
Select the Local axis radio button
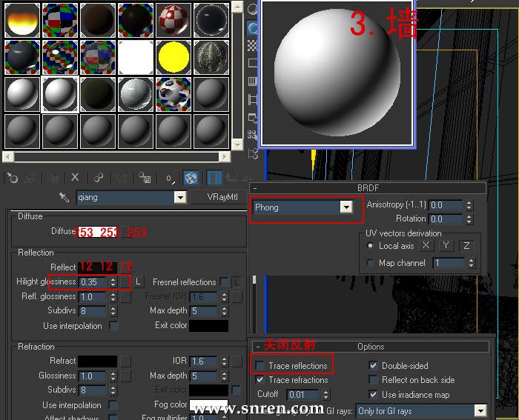[371, 246]
